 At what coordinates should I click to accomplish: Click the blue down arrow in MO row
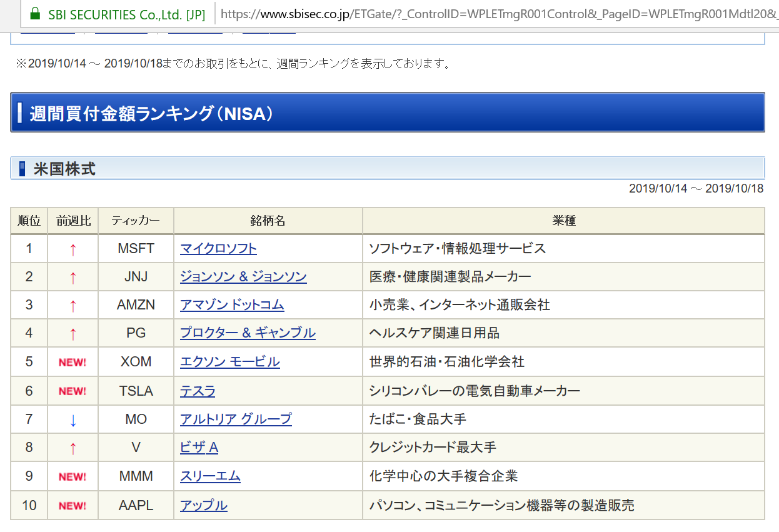[x=73, y=419]
